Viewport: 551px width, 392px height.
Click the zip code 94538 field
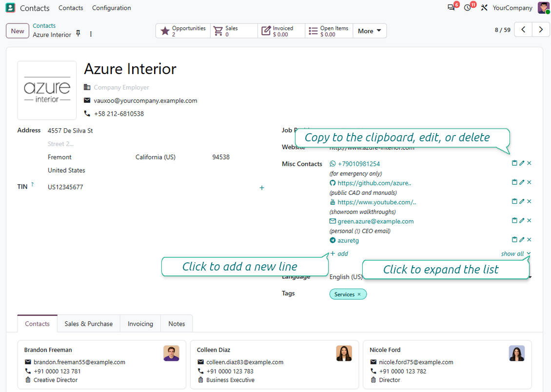(221, 157)
